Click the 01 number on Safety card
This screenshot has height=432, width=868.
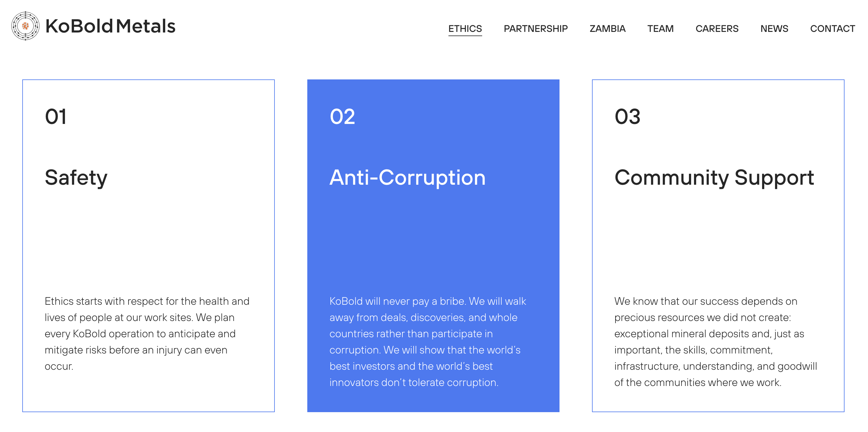pyautogui.click(x=56, y=117)
